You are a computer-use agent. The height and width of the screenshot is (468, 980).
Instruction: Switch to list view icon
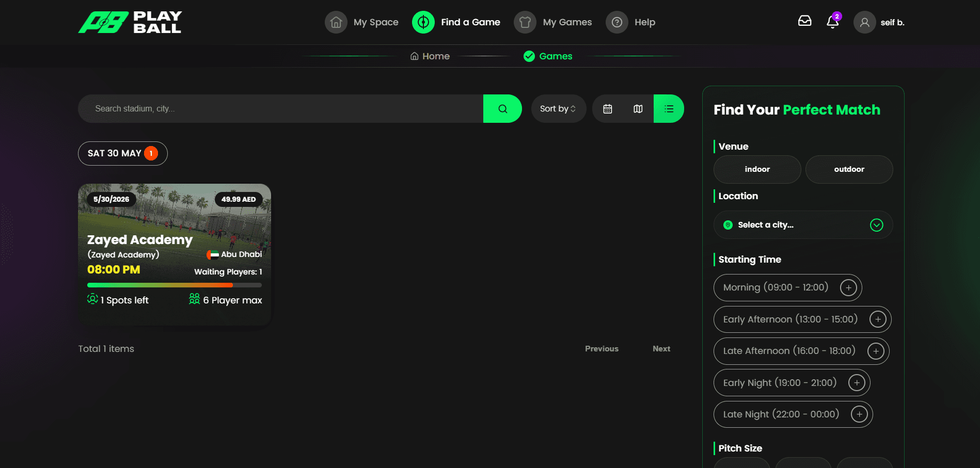click(669, 108)
